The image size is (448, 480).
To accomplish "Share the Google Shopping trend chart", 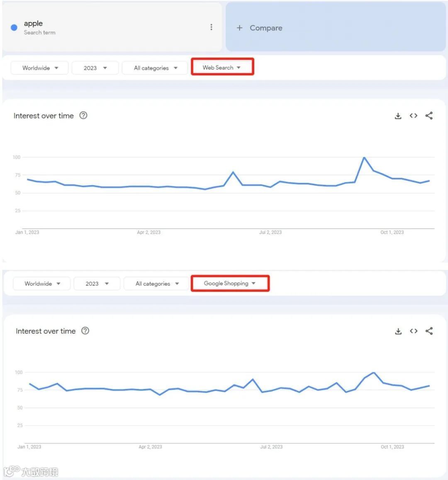I will point(429,331).
